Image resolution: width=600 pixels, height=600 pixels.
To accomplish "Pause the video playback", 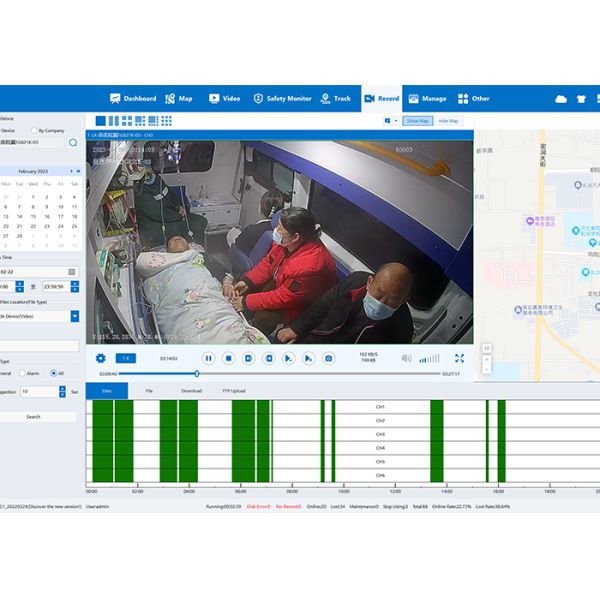I will pyautogui.click(x=208, y=358).
